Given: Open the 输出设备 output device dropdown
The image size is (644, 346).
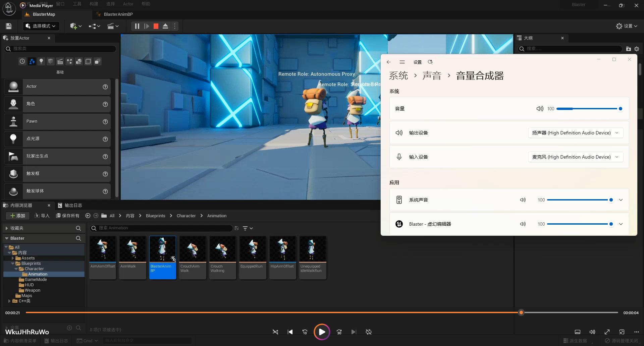Looking at the screenshot, I should pyautogui.click(x=576, y=133).
